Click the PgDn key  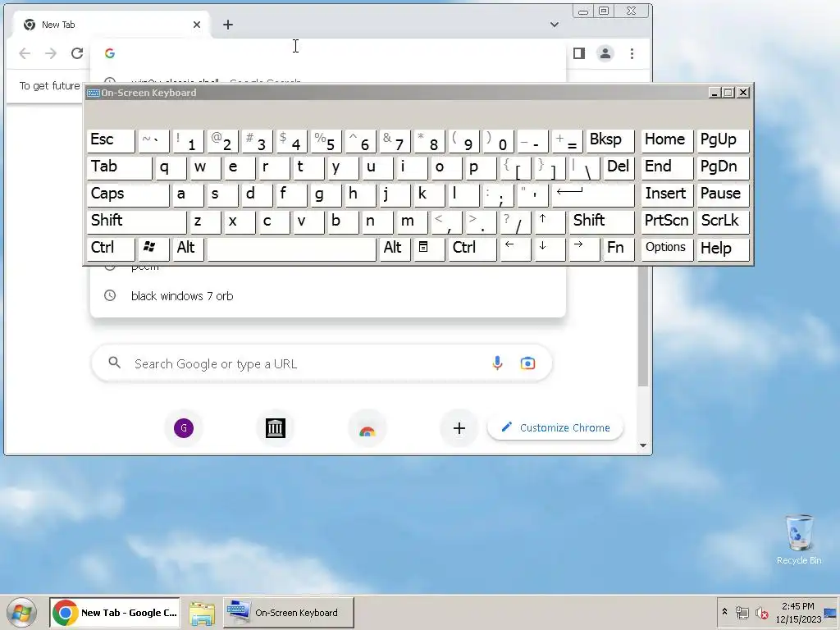tap(722, 167)
